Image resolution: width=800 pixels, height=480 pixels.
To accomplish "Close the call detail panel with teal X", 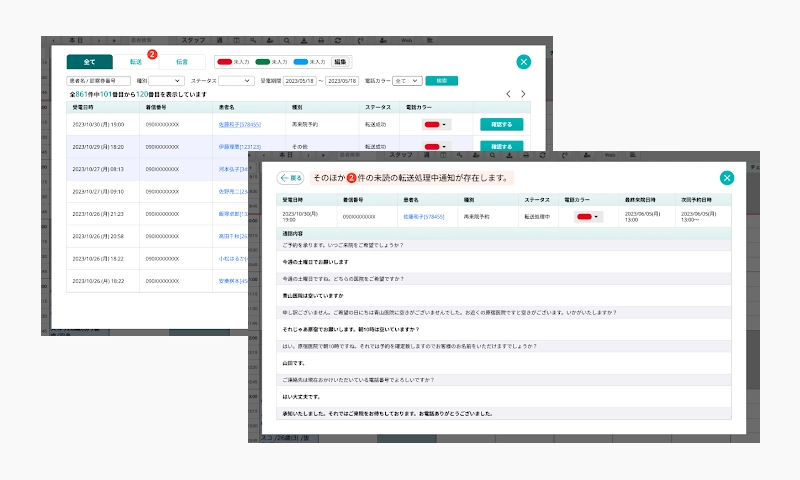I will (x=727, y=178).
